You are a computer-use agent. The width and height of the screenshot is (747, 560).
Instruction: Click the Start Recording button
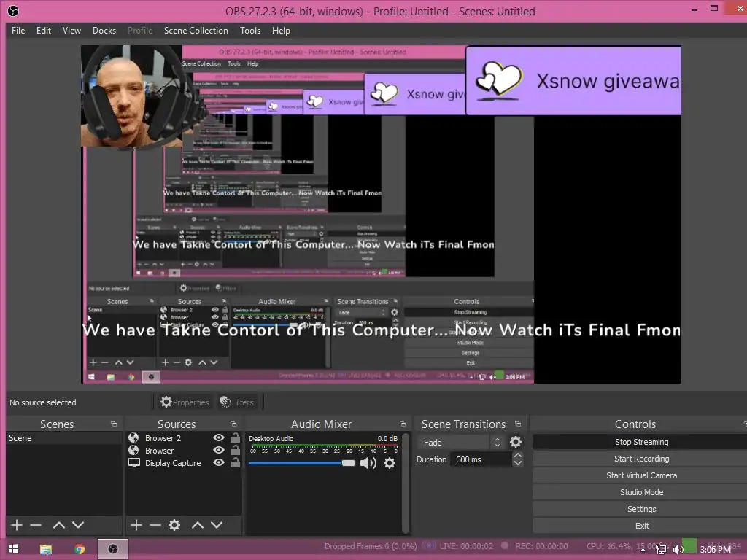click(641, 459)
